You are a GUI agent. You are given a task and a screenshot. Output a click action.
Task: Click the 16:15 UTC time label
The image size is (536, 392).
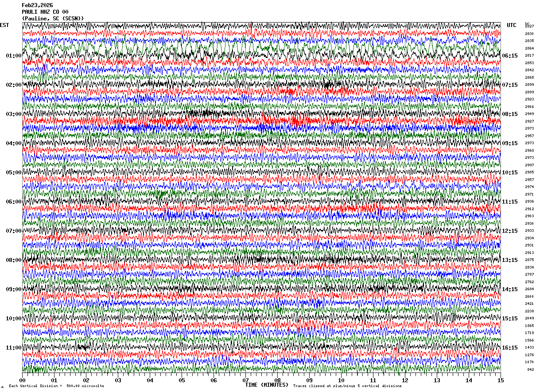point(510,348)
